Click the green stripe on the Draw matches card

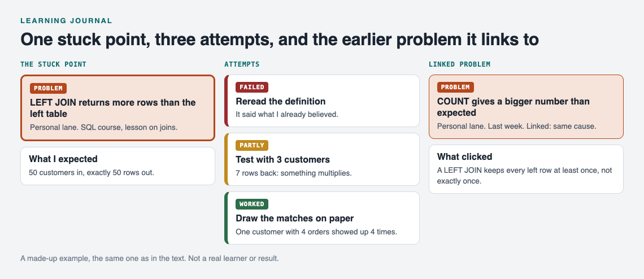point(226,218)
